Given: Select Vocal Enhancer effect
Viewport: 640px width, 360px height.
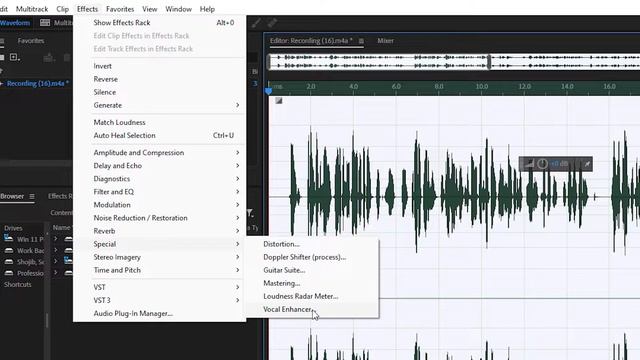Looking at the screenshot, I should (x=313, y=309).
